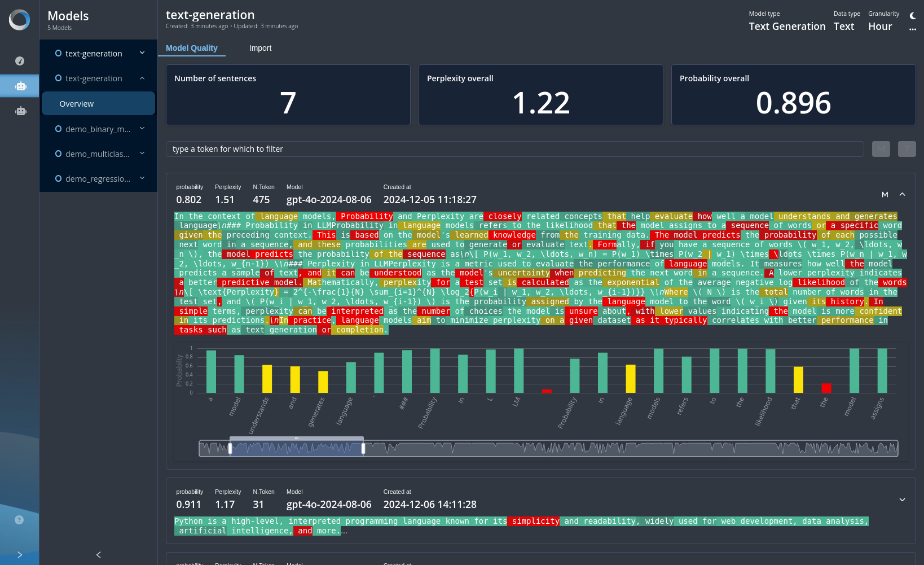Click the yellow bar for 'generates'
The width and height of the screenshot is (924, 565).
[x=323, y=382]
